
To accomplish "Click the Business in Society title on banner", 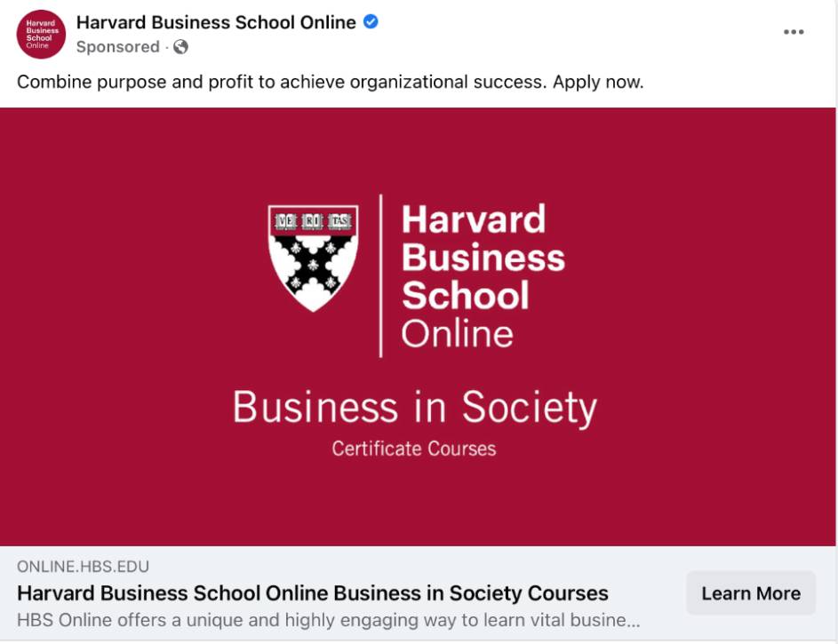I will pos(415,408).
